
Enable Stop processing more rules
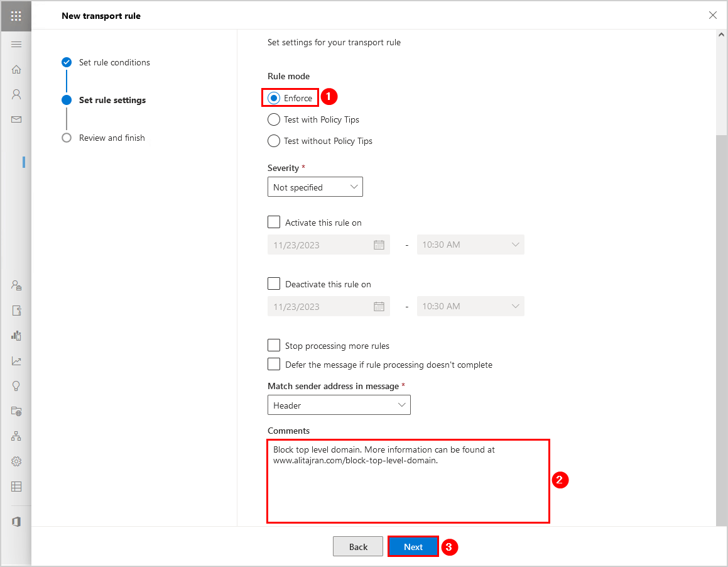(274, 345)
